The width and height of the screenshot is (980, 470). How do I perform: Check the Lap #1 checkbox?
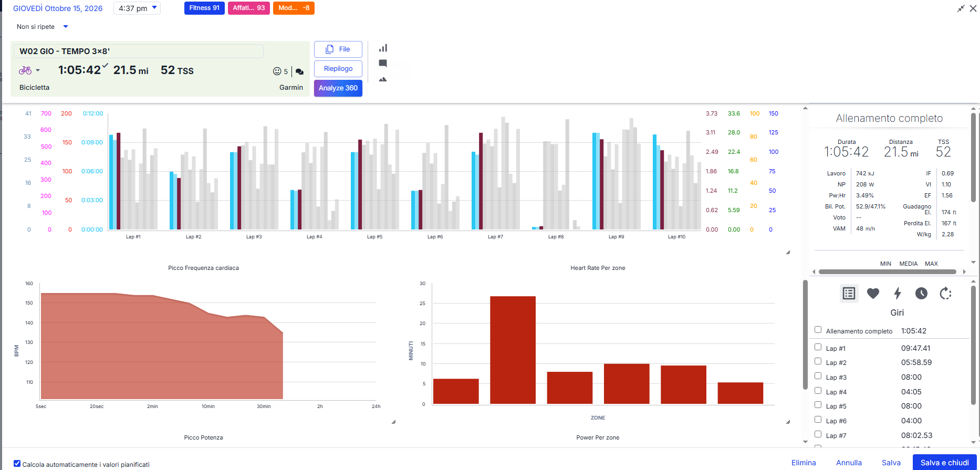(x=818, y=347)
